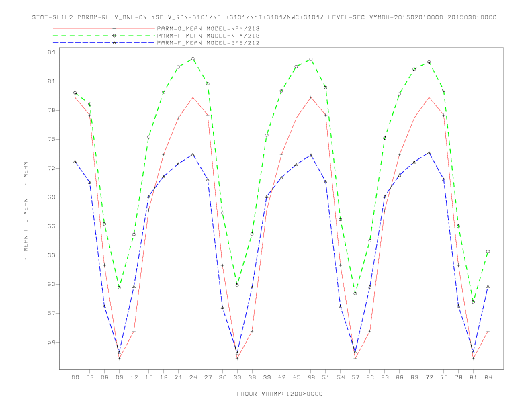Click x-axis forecast hour label 42
The image size is (532, 411).
(x=281, y=377)
